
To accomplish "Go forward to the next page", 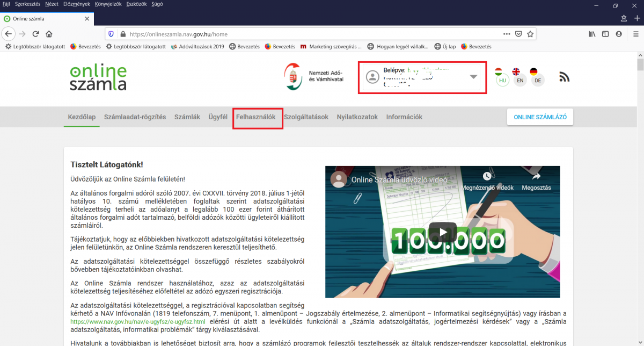I will 22,34.
